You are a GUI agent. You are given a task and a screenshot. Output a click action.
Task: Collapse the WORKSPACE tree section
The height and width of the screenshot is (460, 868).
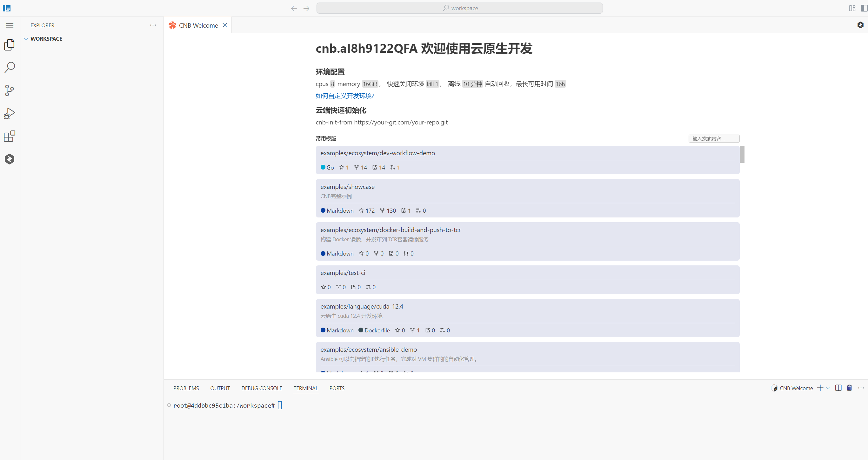coord(26,39)
